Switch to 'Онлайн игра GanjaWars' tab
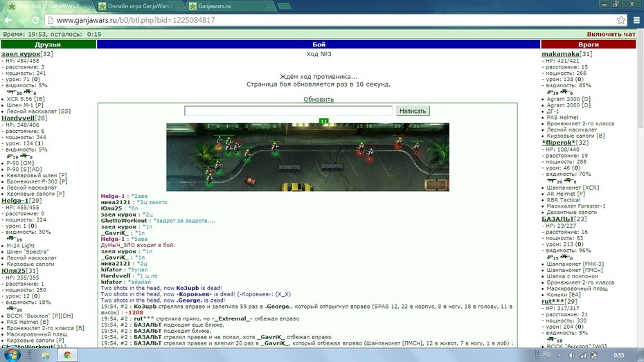This screenshot has height=362, width=644. pyautogui.click(x=140, y=6)
